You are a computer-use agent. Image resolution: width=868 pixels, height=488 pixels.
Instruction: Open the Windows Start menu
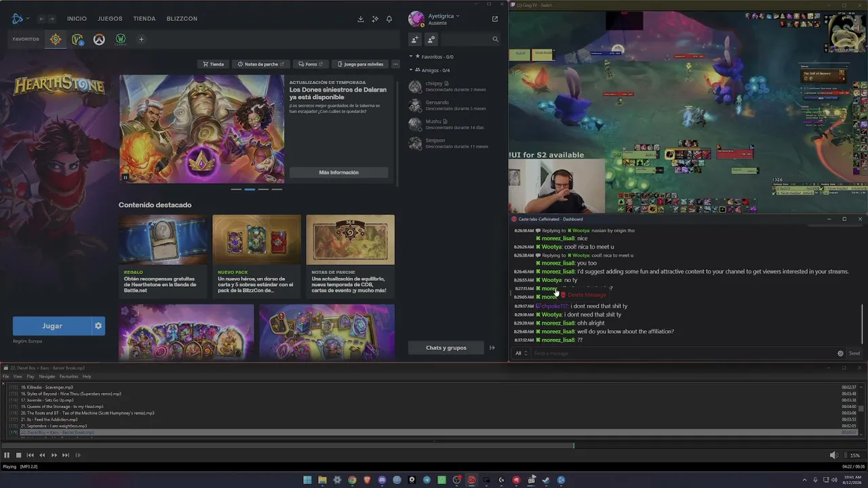(x=307, y=480)
